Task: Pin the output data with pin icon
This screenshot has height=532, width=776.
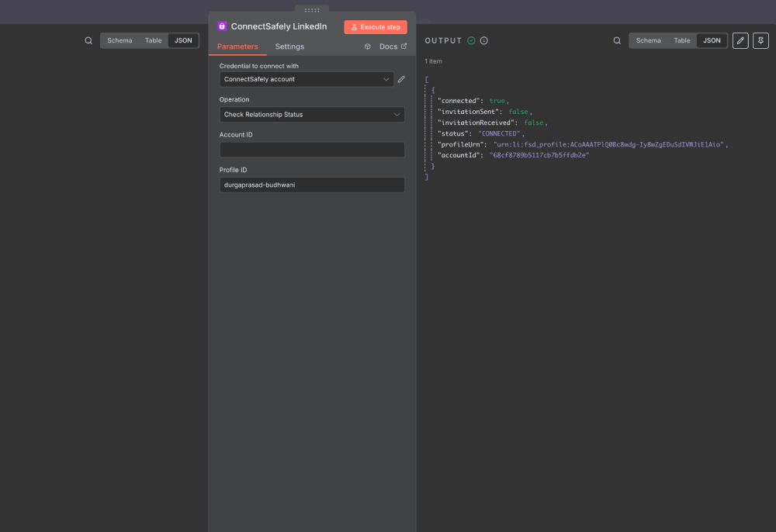Action: tap(760, 40)
